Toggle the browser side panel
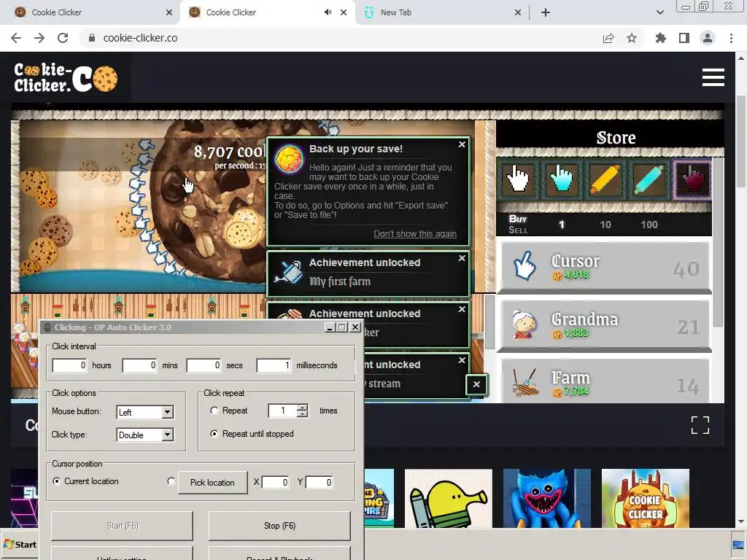The height and width of the screenshot is (560, 747). [x=684, y=38]
